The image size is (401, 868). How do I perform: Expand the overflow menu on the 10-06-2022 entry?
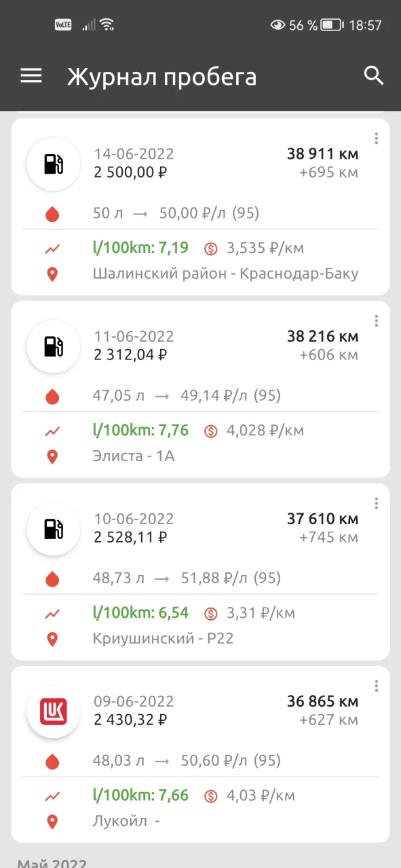[x=376, y=503]
